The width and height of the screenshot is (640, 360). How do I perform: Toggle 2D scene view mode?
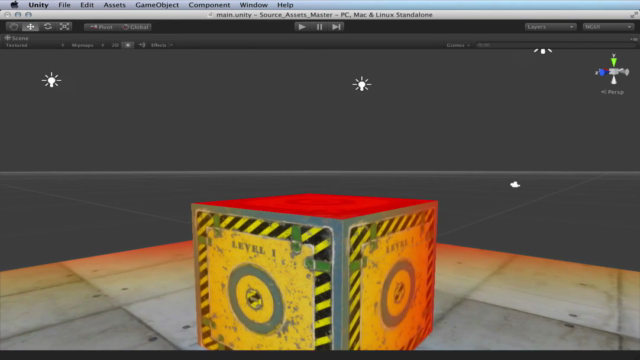pyautogui.click(x=115, y=45)
